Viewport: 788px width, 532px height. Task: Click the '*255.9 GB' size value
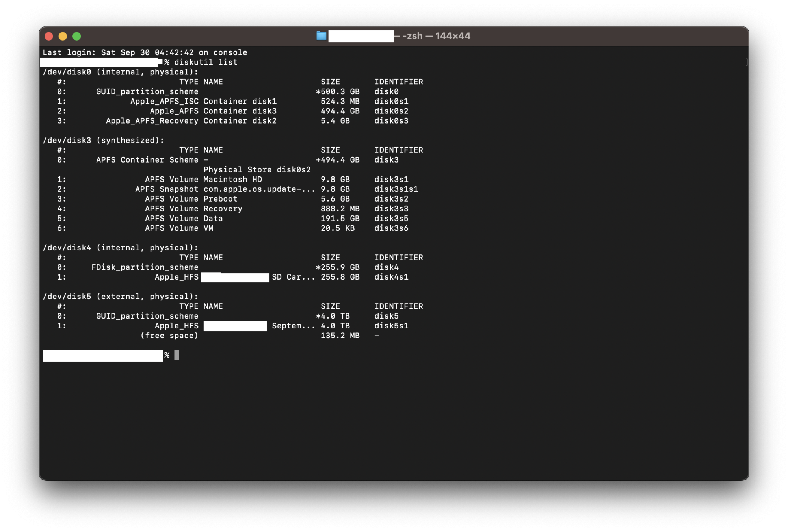338,267
